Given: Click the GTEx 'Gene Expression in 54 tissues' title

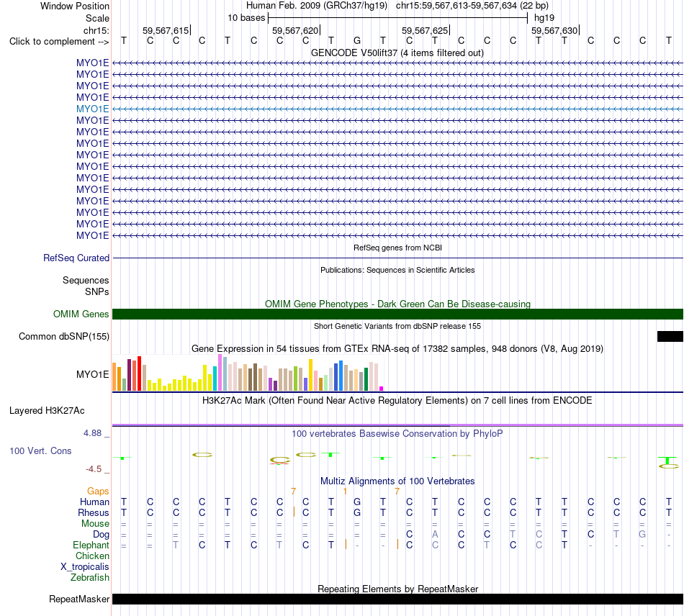Looking at the screenshot, I should click(x=397, y=349).
